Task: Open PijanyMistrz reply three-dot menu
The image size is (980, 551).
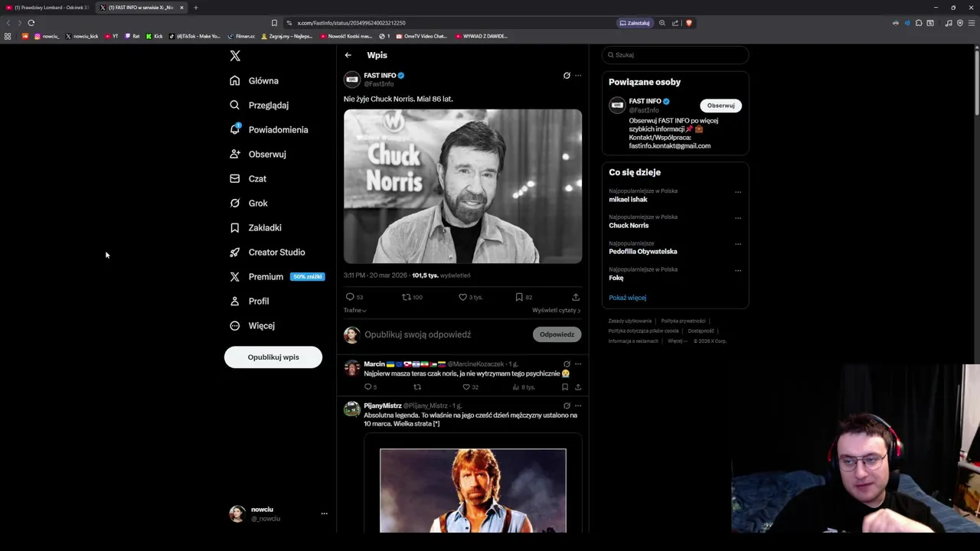Action: pos(578,406)
